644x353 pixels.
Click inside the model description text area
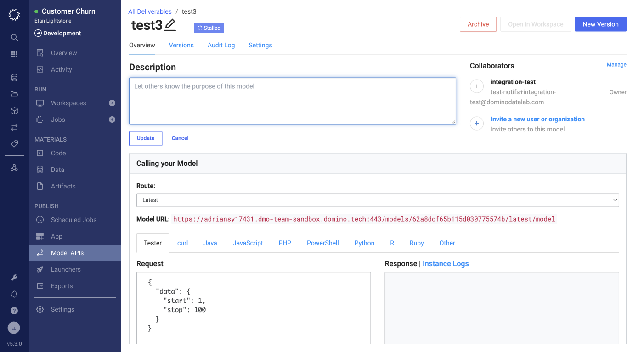pos(293,100)
